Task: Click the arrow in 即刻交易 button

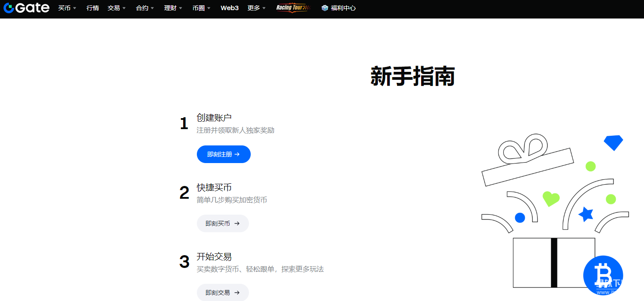Action: coord(237,293)
